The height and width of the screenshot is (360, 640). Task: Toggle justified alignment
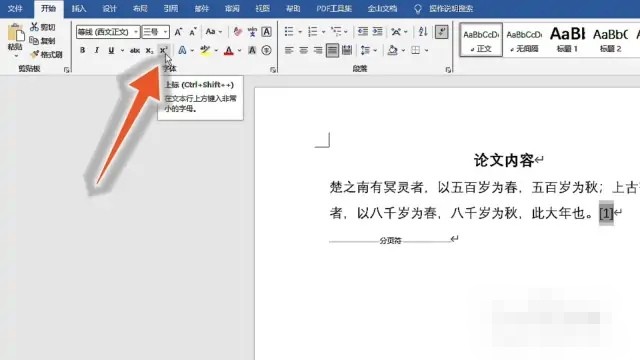pos(332,50)
